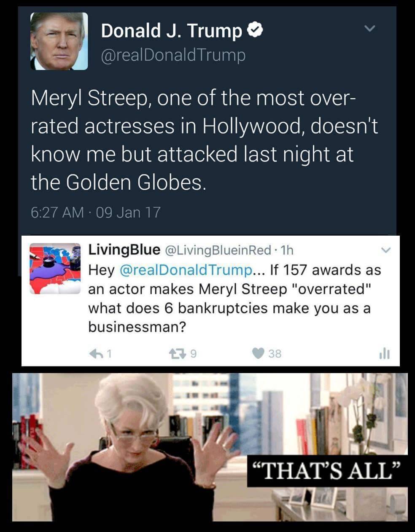
Task: Like the LivingBlue tweet with heart icon
Action: point(258,353)
